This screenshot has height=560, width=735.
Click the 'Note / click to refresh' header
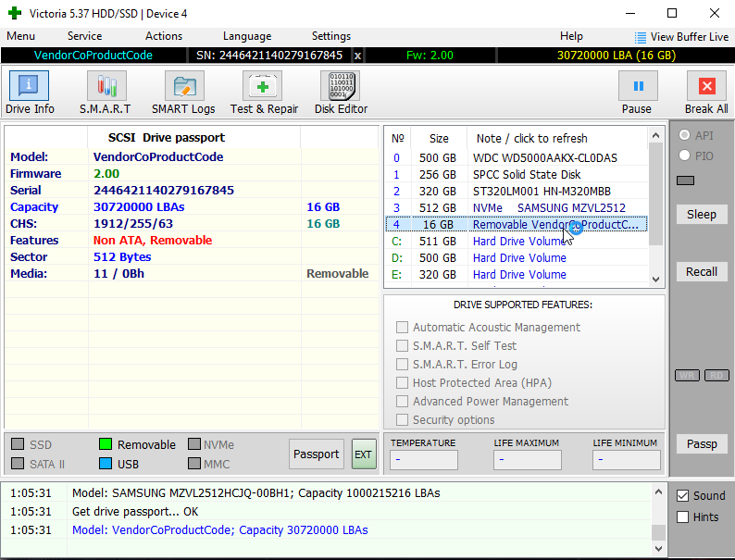click(531, 139)
